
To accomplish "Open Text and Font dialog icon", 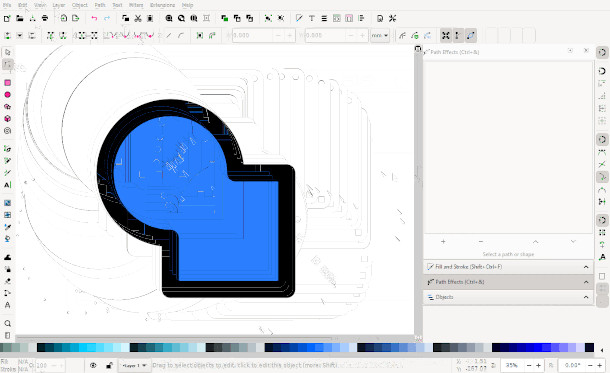I will pos(312,18).
